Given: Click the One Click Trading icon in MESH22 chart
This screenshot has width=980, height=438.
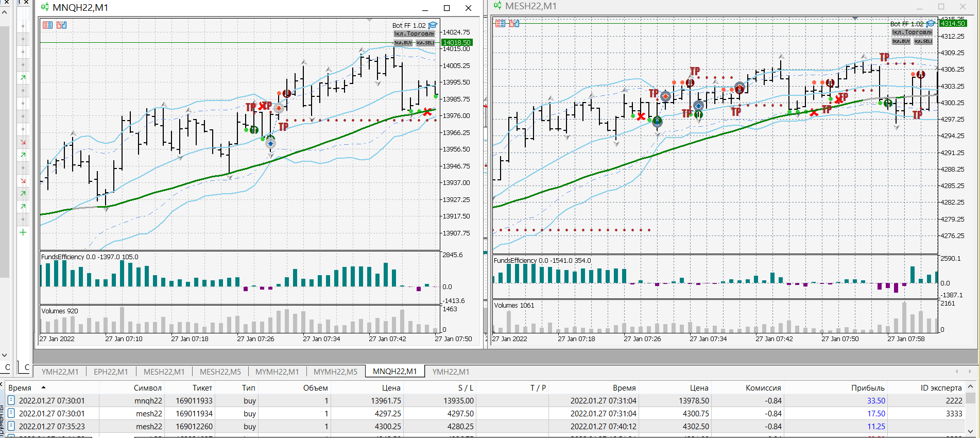Looking at the screenshot, I should point(500,23).
